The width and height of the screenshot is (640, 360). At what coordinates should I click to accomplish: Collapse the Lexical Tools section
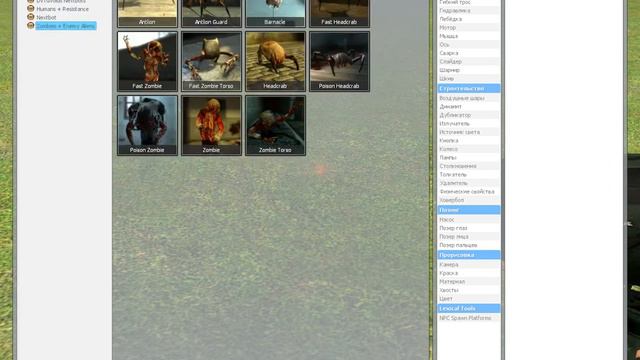469,308
